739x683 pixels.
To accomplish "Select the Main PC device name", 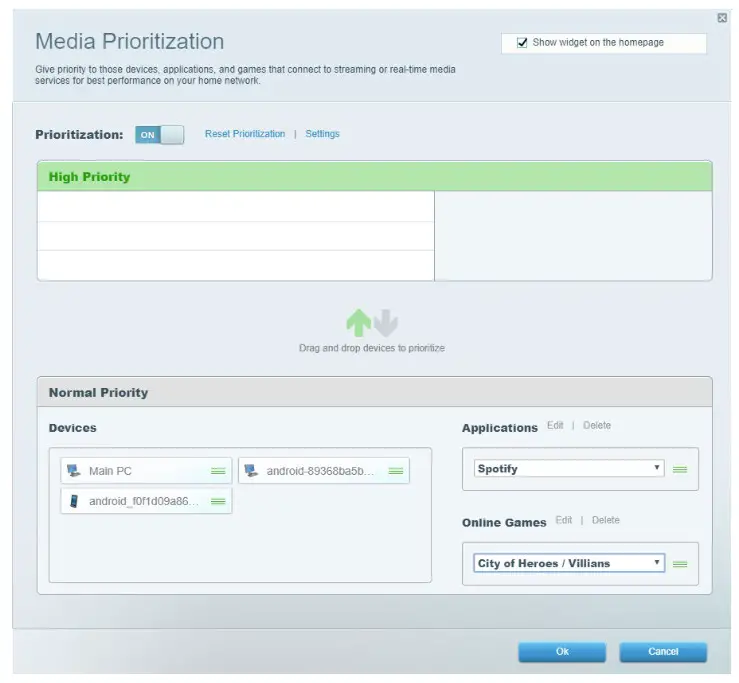I will [110, 471].
